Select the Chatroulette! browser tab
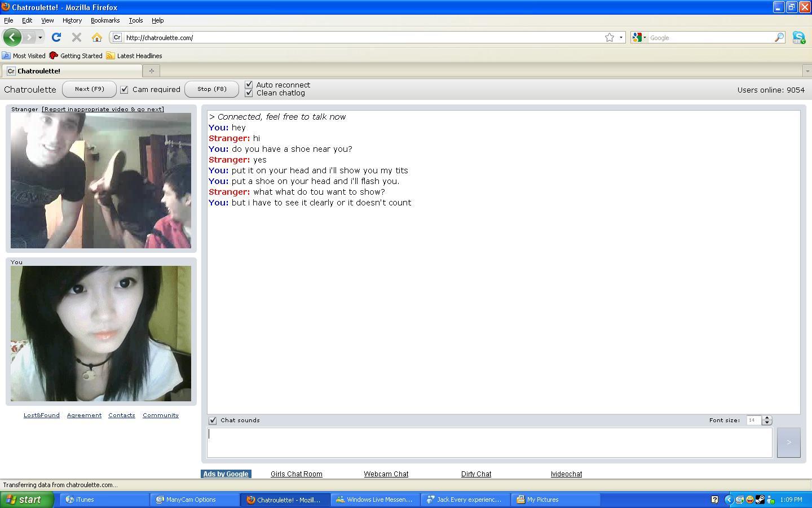Image resolution: width=812 pixels, height=508 pixels. click(72, 71)
